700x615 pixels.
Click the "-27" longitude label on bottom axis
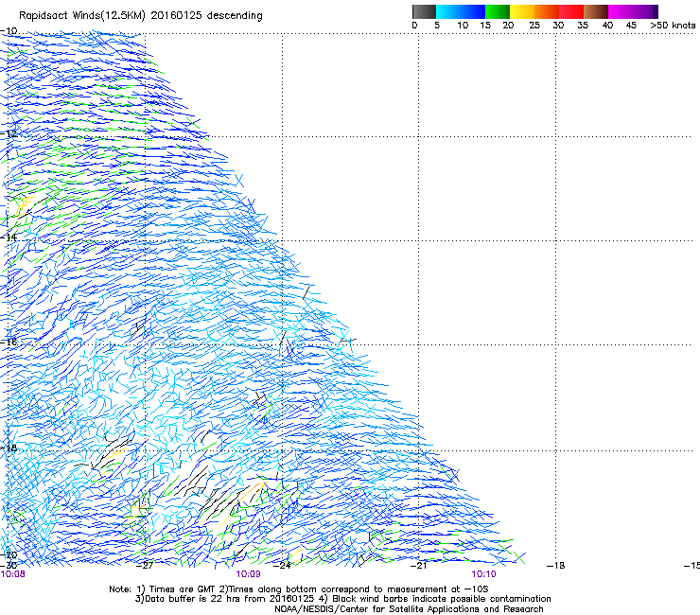click(x=145, y=566)
